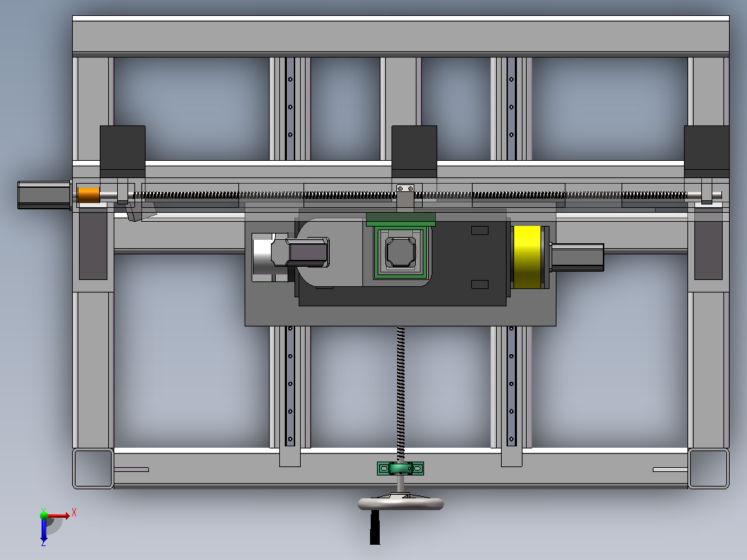Select the upper rectangular slot on black body
This screenshot has height=560, width=747.
pos(480,231)
